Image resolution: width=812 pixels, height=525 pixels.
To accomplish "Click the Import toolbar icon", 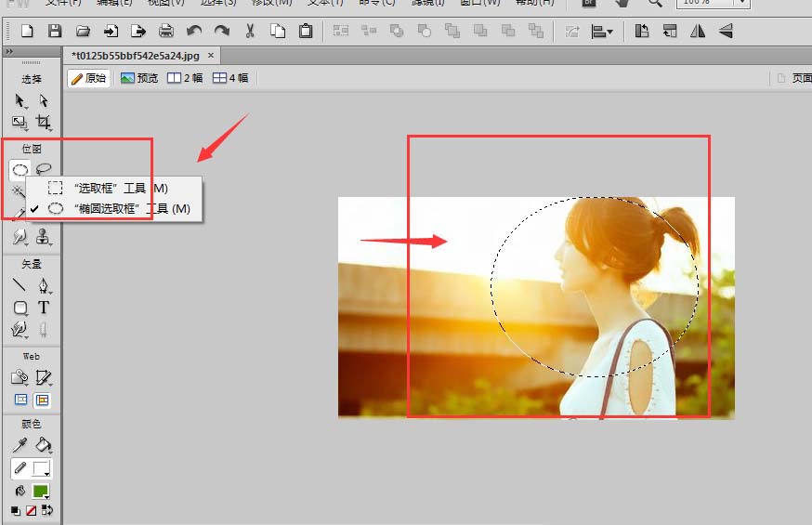I will point(111,31).
